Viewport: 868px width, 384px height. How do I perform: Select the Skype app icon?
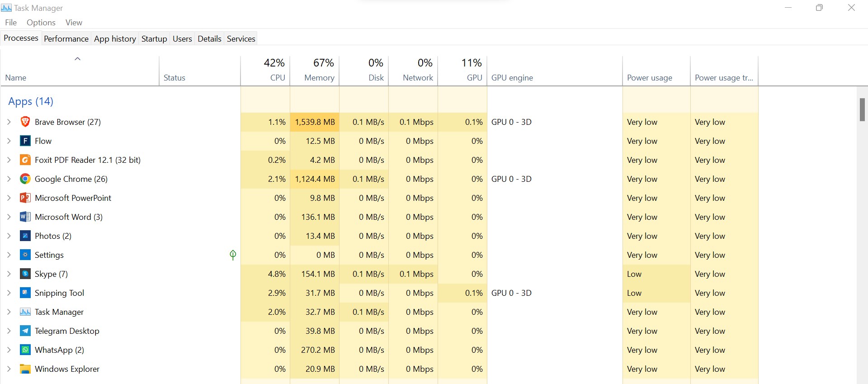tap(25, 274)
